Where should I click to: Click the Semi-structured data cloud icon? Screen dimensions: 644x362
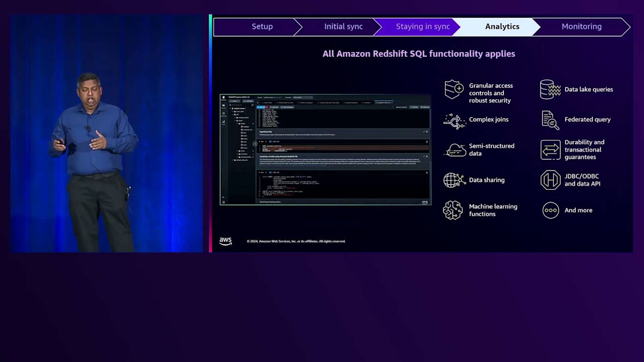point(455,150)
